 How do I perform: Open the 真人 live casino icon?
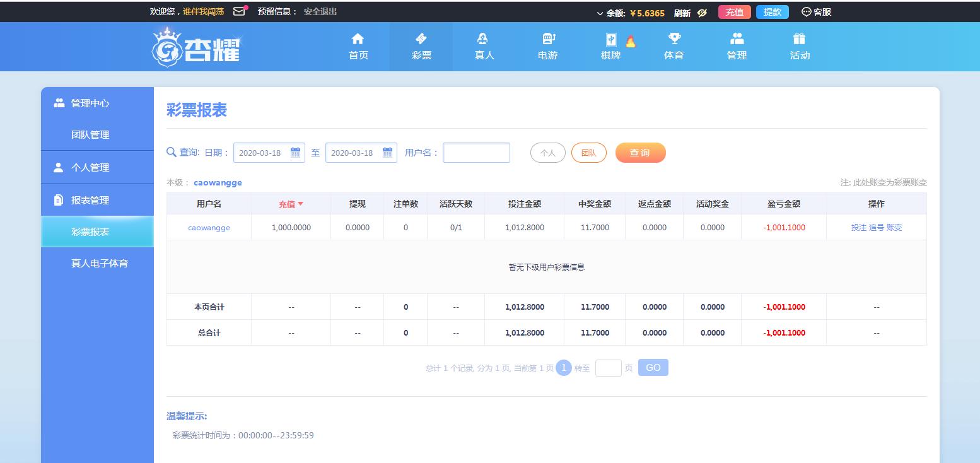484,40
